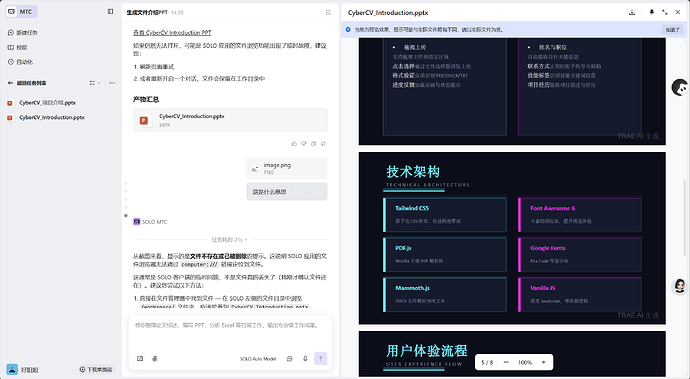
Task: Open the file list view mode dropdown
Action: (94, 83)
